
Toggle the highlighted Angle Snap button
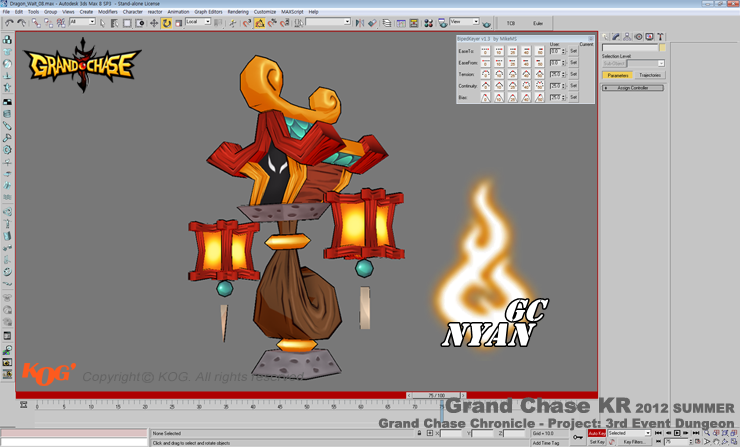click(x=260, y=23)
